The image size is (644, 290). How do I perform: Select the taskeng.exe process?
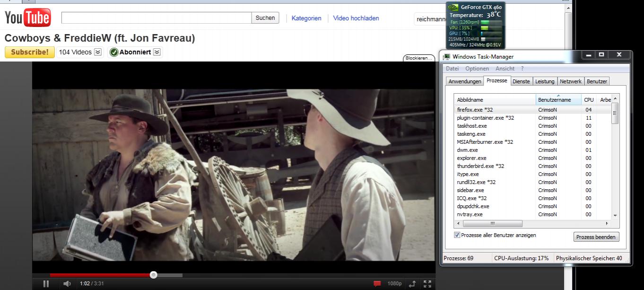coord(532,134)
